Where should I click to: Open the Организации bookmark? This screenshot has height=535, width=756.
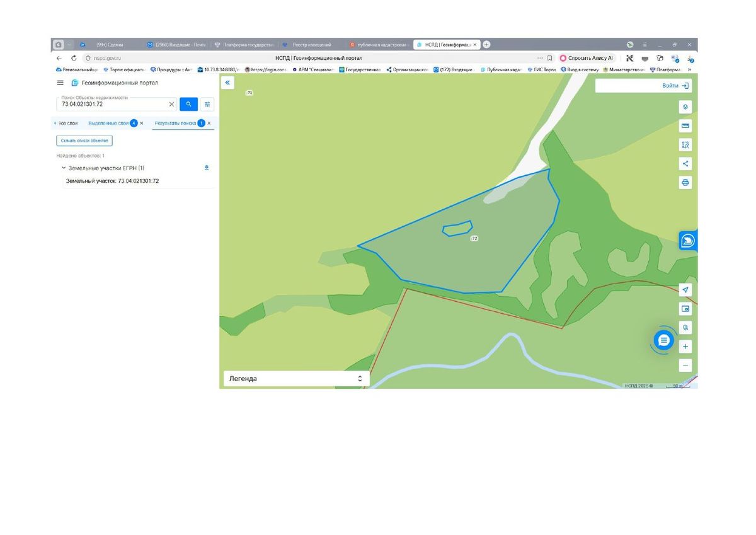point(407,69)
